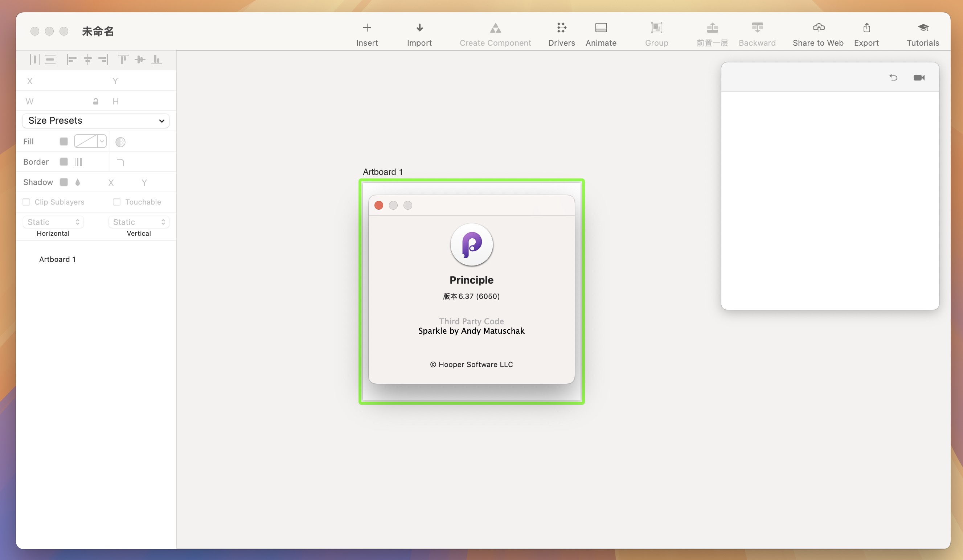This screenshot has height=560, width=963.
Task: Select Artboard 1 in the layer list
Action: point(57,259)
